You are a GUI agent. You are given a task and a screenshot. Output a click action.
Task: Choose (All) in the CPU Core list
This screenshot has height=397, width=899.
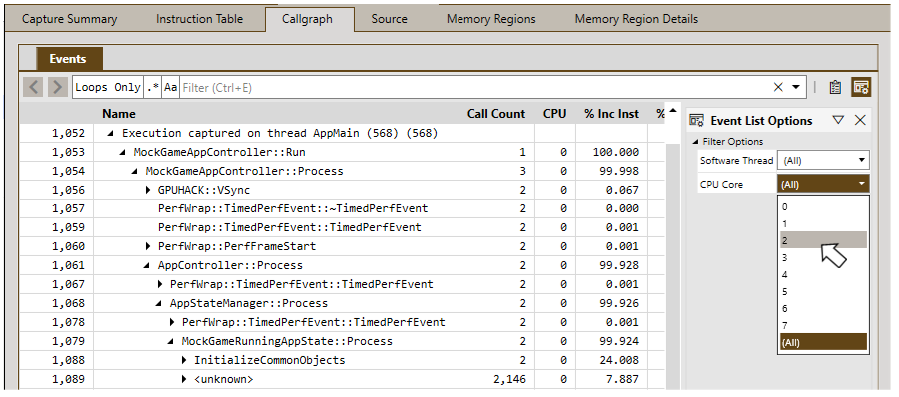click(x=822, y=342)
